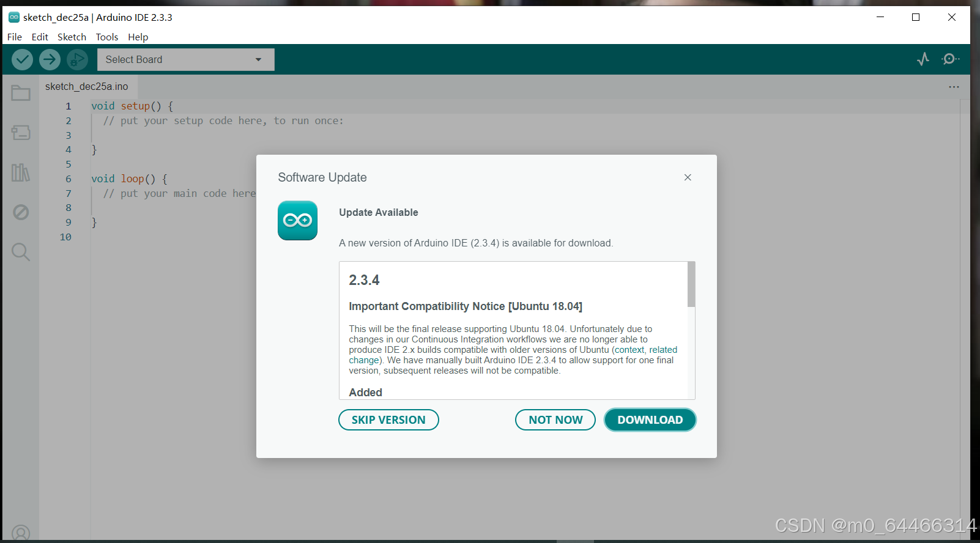Open the Edit menu
This screenshot has height=543, width=980.
[x=40, y=37]
